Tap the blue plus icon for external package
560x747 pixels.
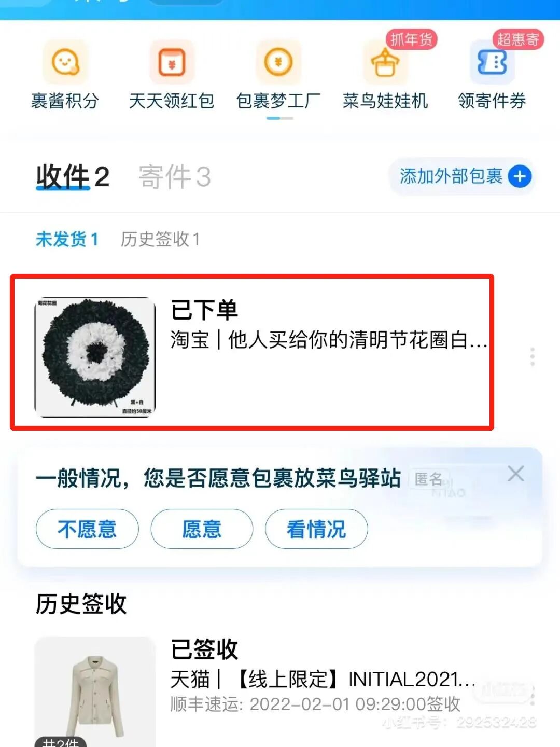coord(520,176)
